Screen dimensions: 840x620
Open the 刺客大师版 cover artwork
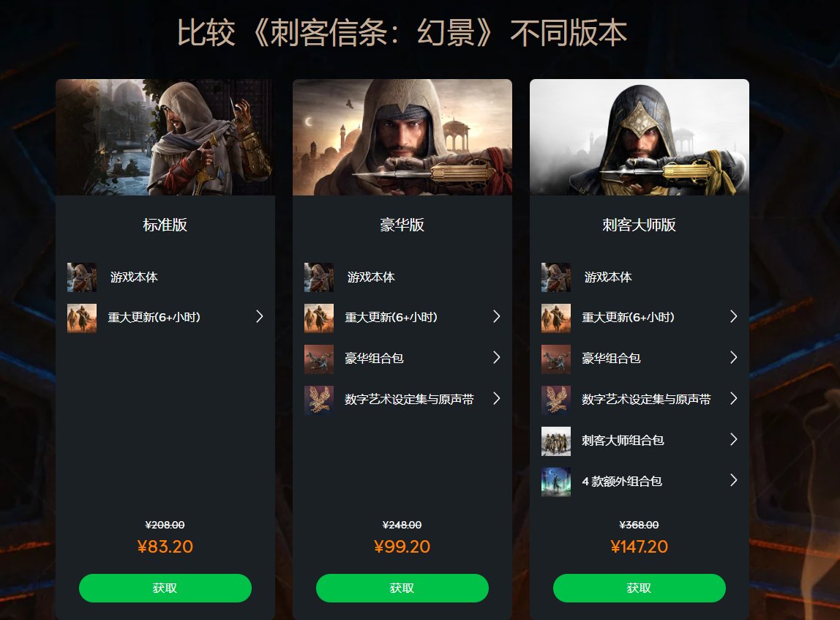[x=639, y=137]
